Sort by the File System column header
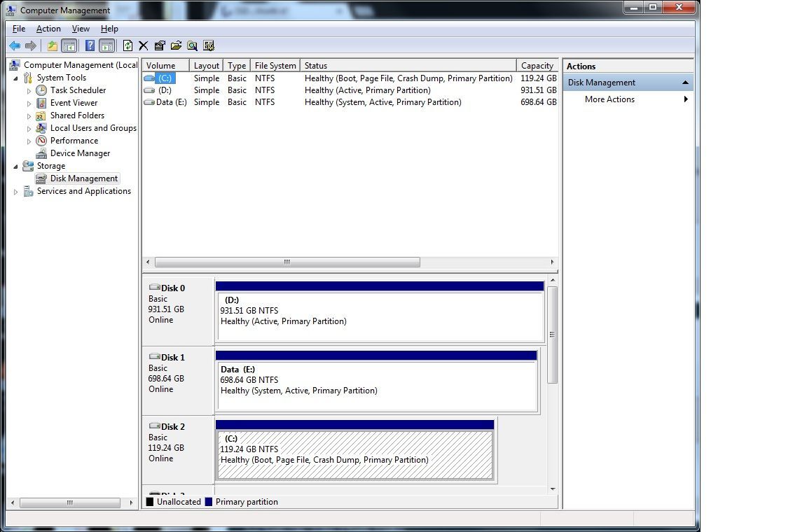Image resolution: width=807 pixels, height=532 pixels. (x=275, y=65)
